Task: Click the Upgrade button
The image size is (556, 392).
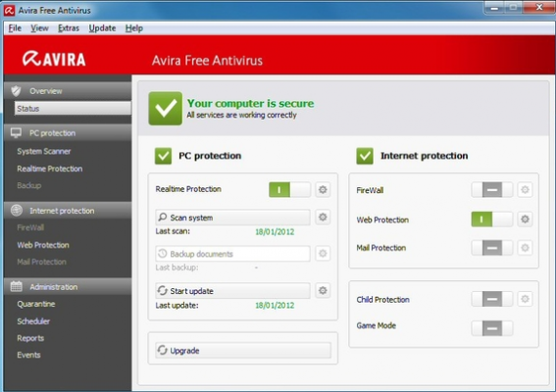Action: tap(243, 350)
